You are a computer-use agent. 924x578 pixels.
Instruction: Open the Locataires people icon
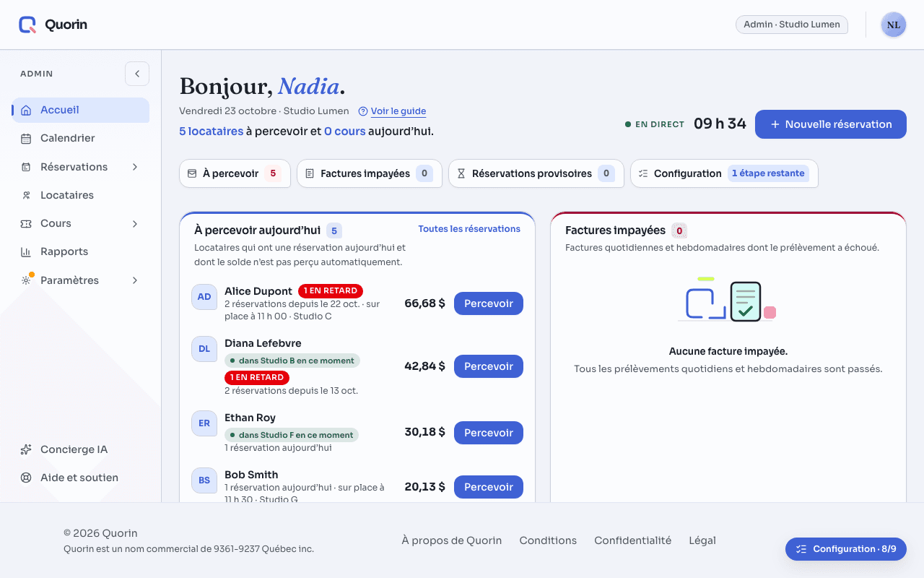26,195
